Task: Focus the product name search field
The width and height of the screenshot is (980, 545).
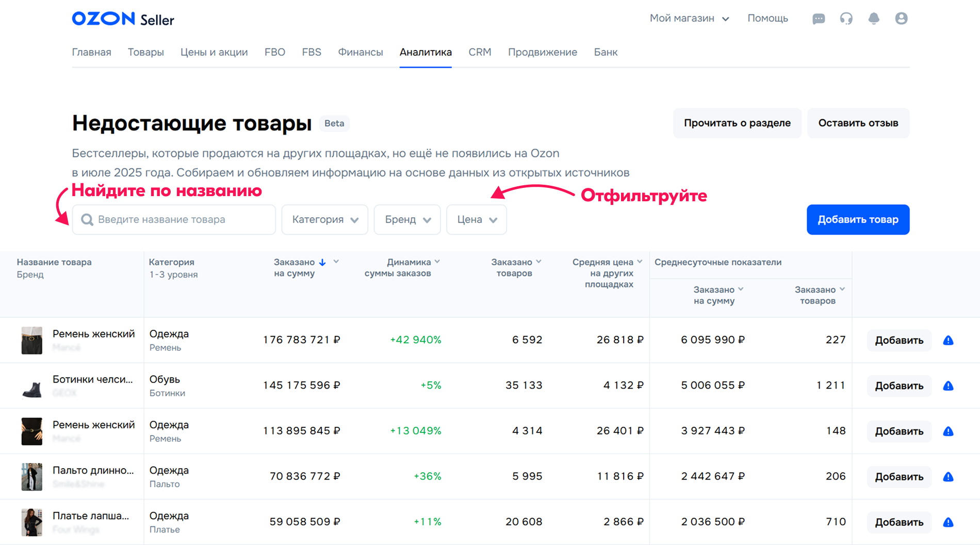Action: click(174, 220)
